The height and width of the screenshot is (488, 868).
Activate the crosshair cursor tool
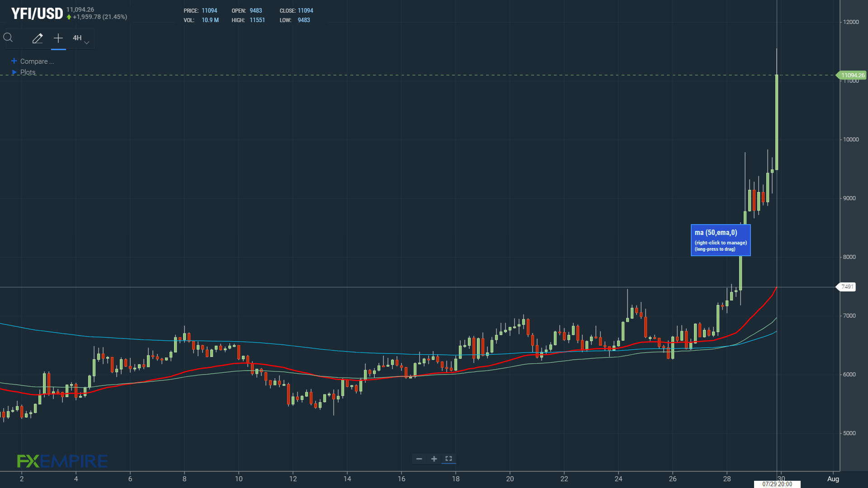[58, 38]
